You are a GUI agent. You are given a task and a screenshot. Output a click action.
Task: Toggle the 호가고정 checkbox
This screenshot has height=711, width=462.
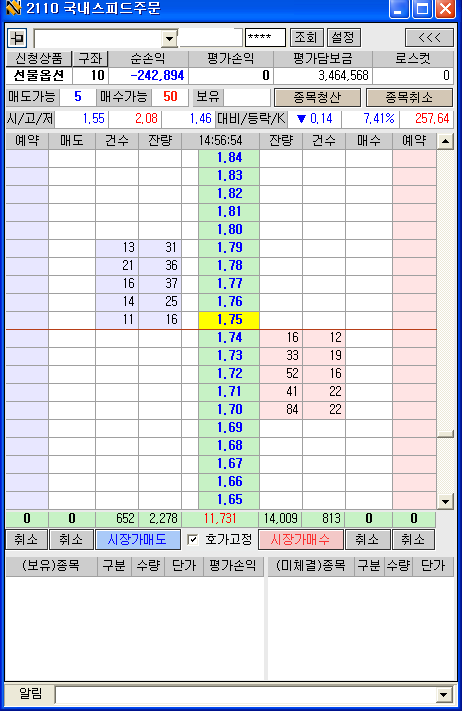[x=193, y=540]
